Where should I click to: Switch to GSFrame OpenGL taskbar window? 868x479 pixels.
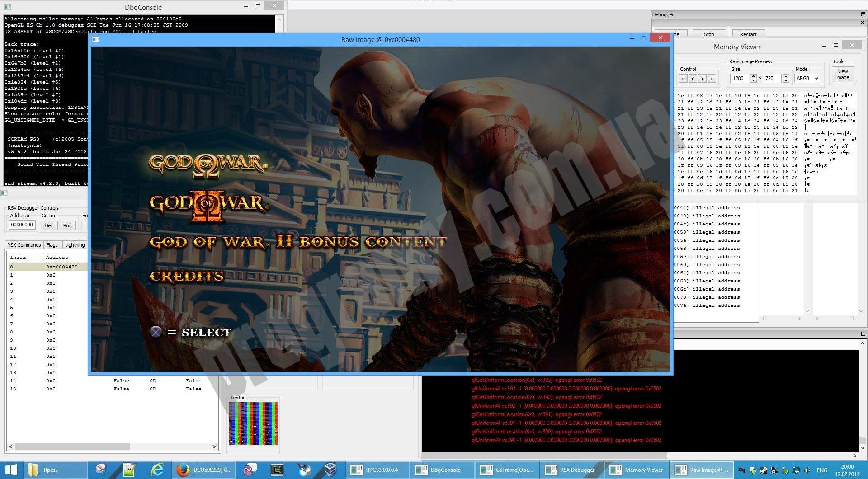[507, 470]
